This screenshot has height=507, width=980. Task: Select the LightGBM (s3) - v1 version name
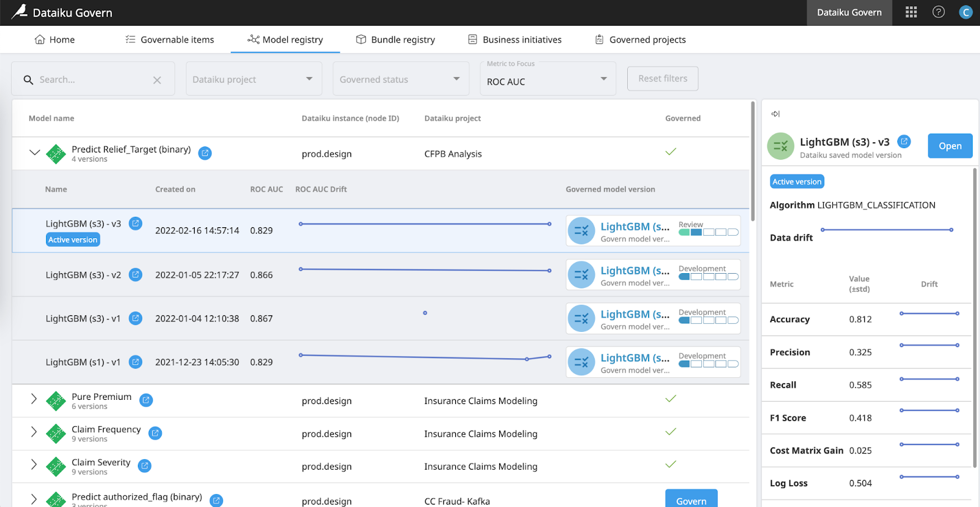coord(83,318)
